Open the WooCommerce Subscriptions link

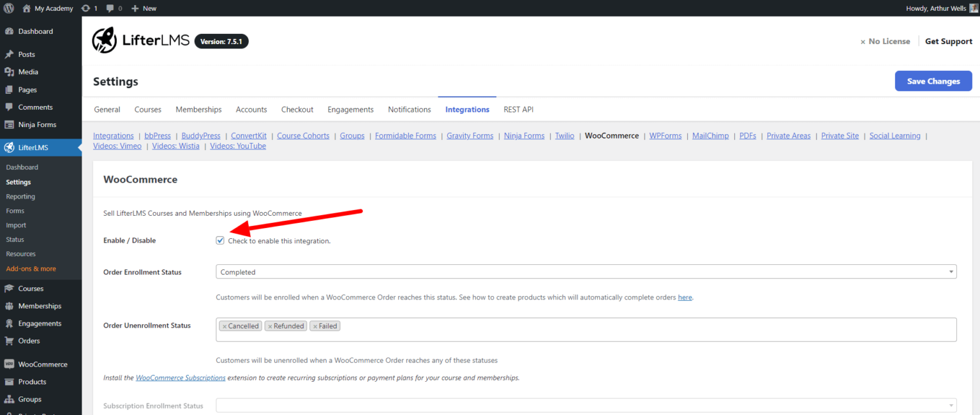tap(181, 377)
